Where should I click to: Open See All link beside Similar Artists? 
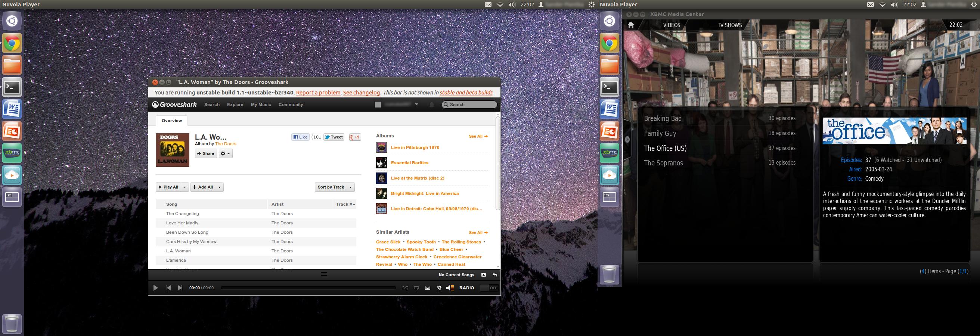pos(478,233)
